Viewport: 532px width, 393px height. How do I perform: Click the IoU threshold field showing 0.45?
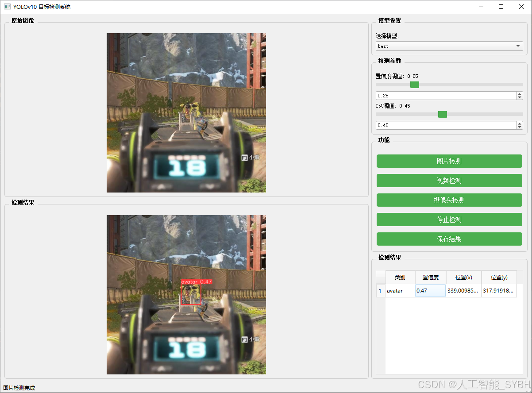(446, 125)
